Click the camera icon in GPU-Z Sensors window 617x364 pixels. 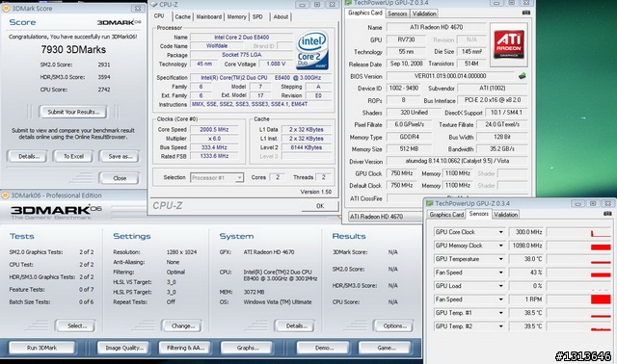pos(607,214)
